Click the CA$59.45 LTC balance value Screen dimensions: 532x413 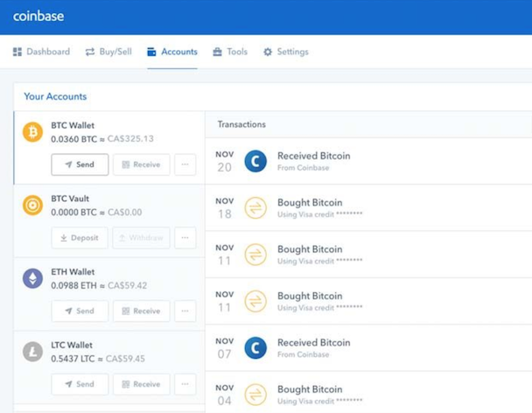pyautogui.click(x=125, y=359)
